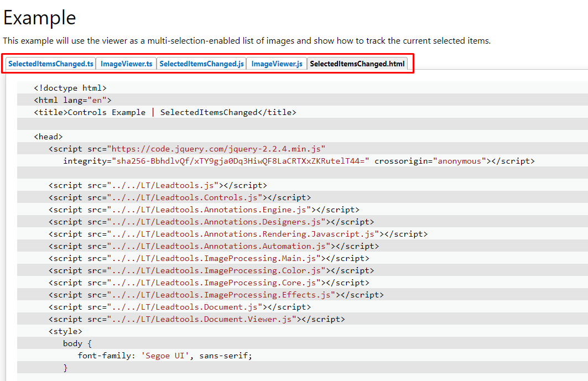Click the Leadtools.Controls.js script line
This screenshot has width=588, height=381.
tap(180, 197)
